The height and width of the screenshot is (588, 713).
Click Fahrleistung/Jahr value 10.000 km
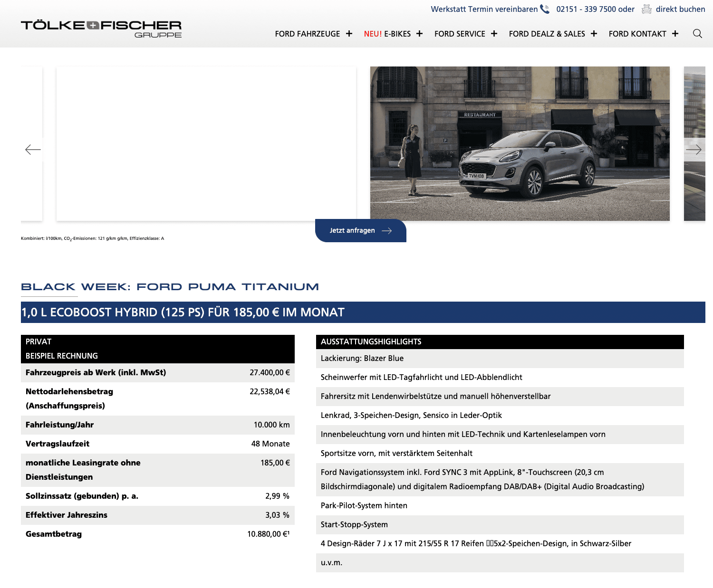(x=271, y=425)
